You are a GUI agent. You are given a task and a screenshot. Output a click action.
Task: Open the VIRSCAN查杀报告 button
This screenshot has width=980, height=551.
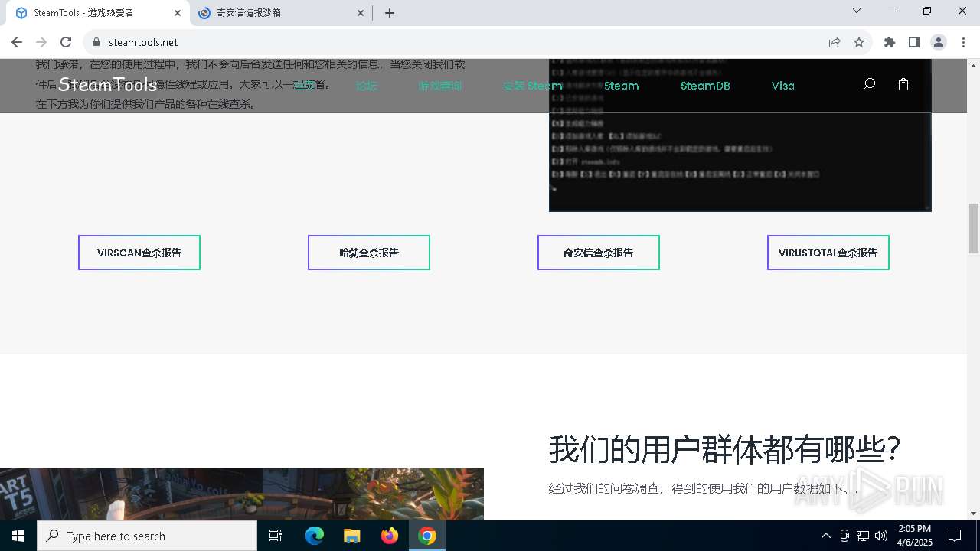(139, 253)
